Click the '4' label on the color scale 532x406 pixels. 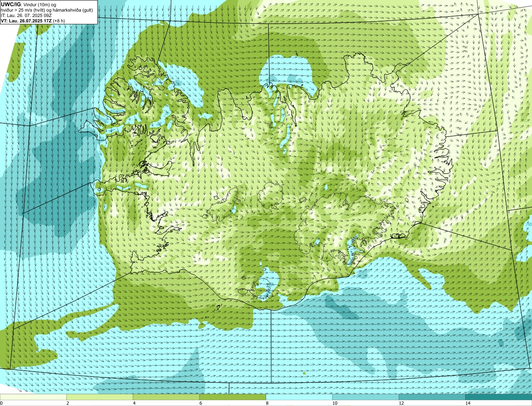coord(134,403)
